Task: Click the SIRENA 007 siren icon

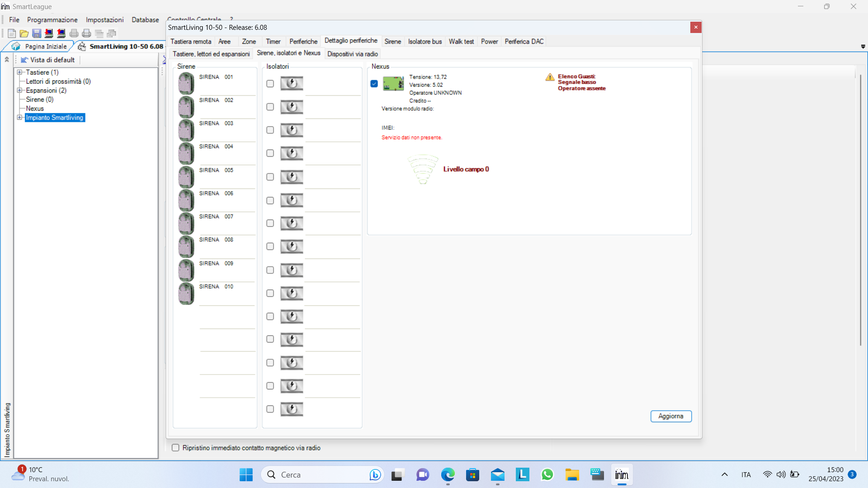Action: 186,224
